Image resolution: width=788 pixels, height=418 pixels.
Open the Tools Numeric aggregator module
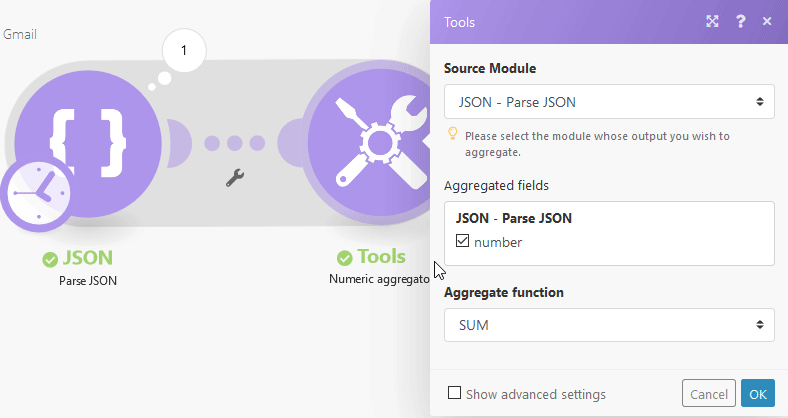(368, 143)
